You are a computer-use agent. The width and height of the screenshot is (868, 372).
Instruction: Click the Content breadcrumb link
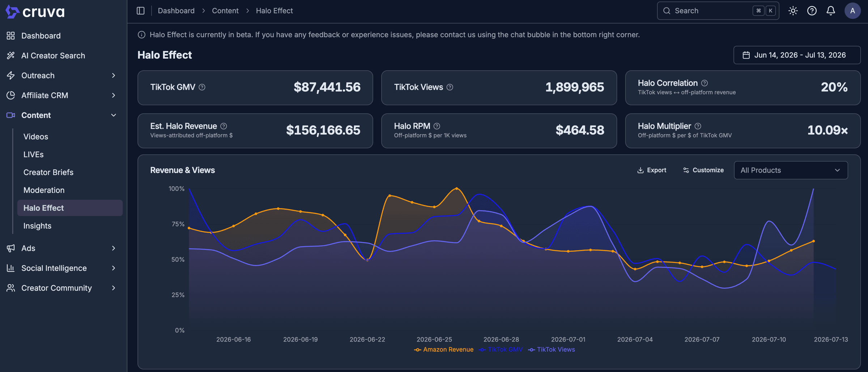click(x=225, y=11)
